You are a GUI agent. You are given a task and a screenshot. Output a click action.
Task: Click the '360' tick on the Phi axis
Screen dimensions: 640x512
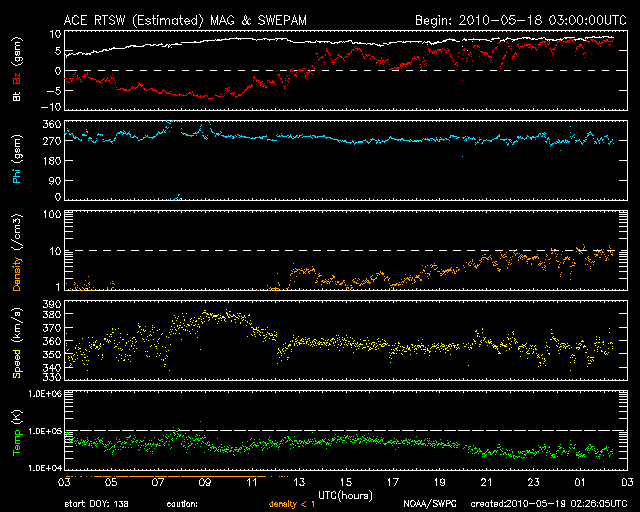pyautogui.click(x=52, y=124)
